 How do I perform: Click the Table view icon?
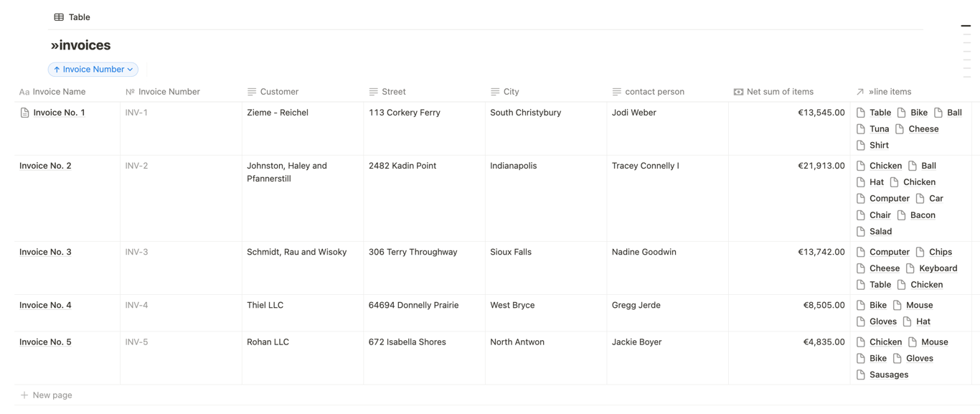[x=59, y=17]
